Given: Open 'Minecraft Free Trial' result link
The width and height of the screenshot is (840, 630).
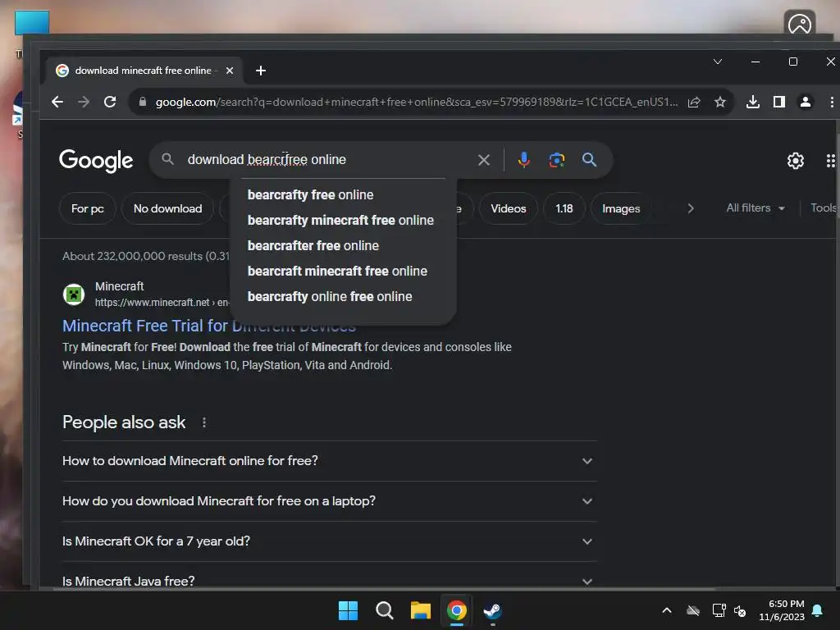Looking at the screenshot, I should [x=209, y=326].
